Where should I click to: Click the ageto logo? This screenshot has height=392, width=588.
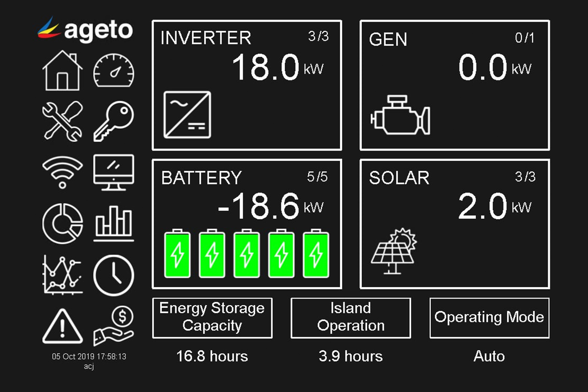pos(85,29)
